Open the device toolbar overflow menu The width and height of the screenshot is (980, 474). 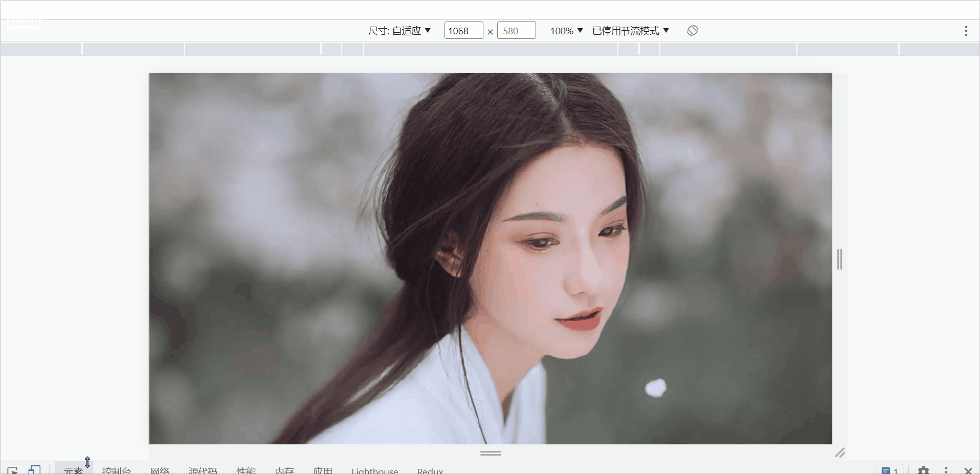click(x=966, y=31)
